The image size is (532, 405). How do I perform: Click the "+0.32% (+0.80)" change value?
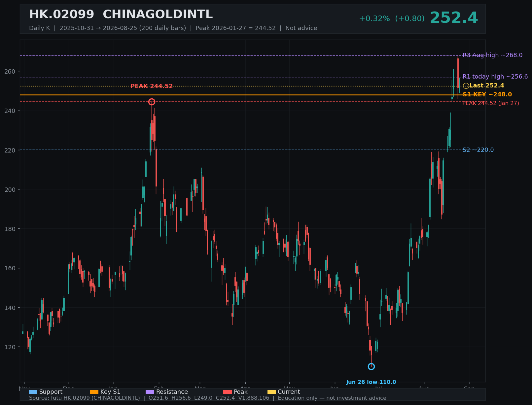(x=392, y=19)
